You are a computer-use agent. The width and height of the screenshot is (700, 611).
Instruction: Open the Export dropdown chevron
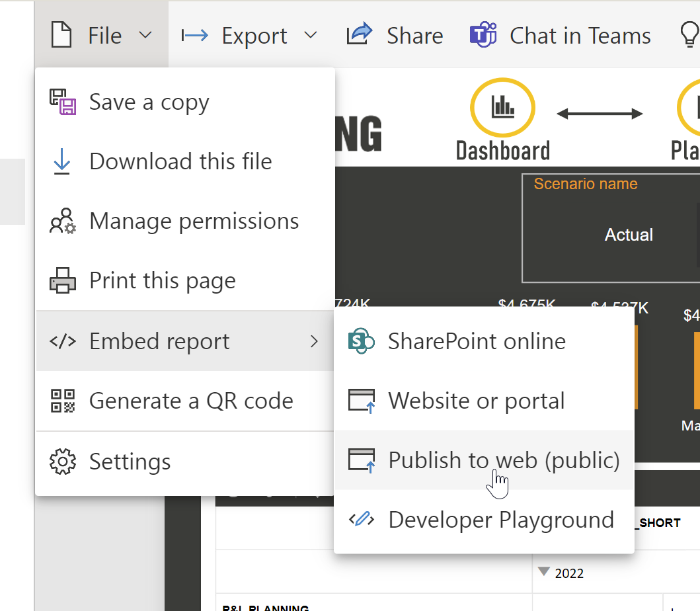tap(311, 35)
